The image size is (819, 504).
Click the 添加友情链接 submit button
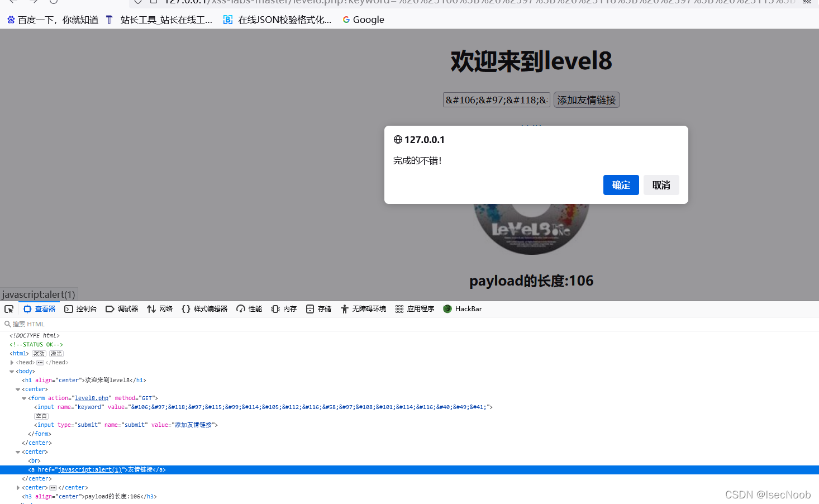(586, 99)
